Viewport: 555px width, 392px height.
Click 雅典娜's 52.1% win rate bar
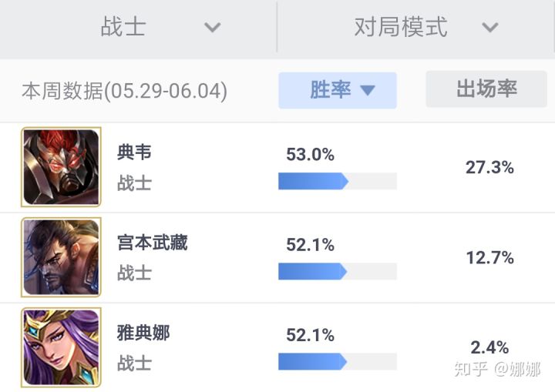click(x=337, y=361)
